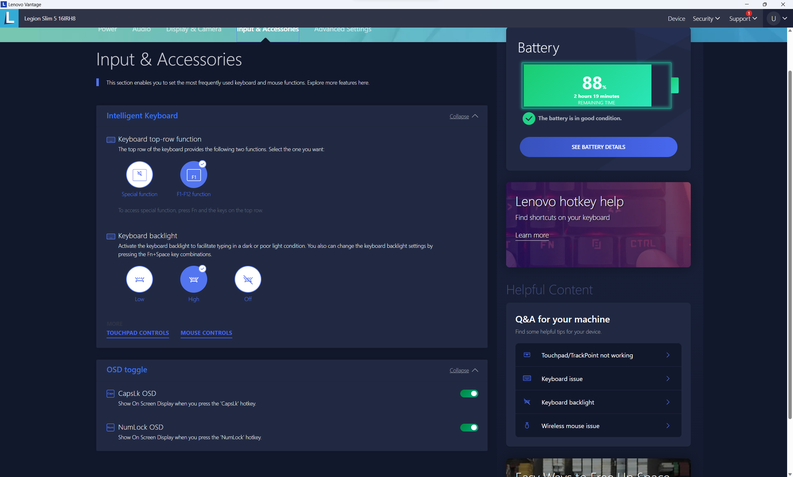The height and width of the screenshot is (477, 793).
Task: Turn keyboard backlight Off
Action: click(x=247, y=279)
